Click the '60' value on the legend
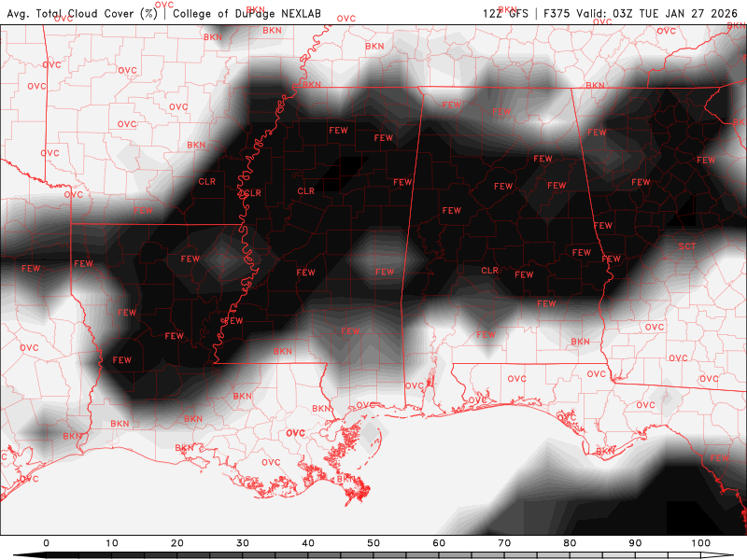The image size is (747, 560). coord(439,543)
